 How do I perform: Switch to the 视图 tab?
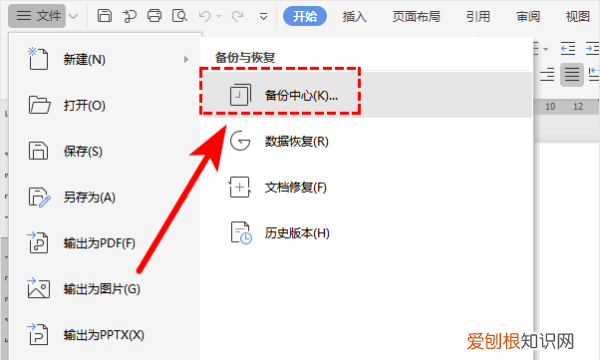pos(578,16)
